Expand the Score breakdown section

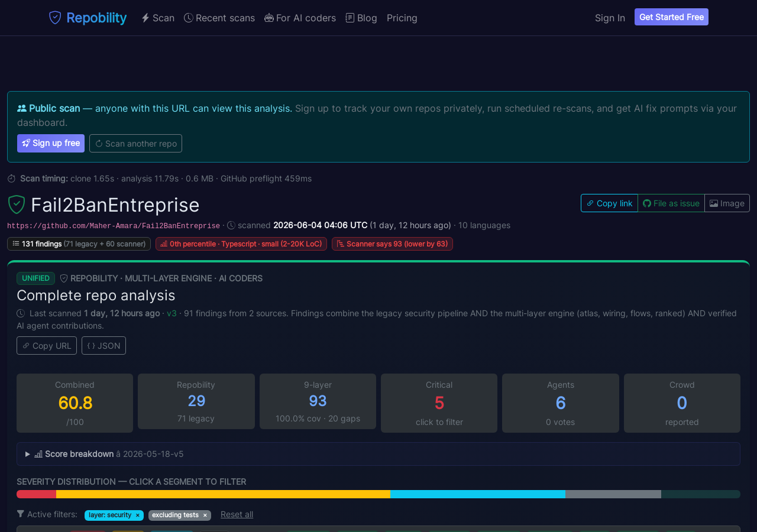pos(378,454)
